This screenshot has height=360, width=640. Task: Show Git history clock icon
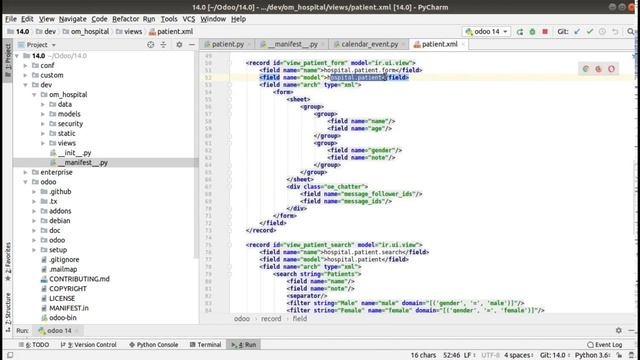[602, 31]
